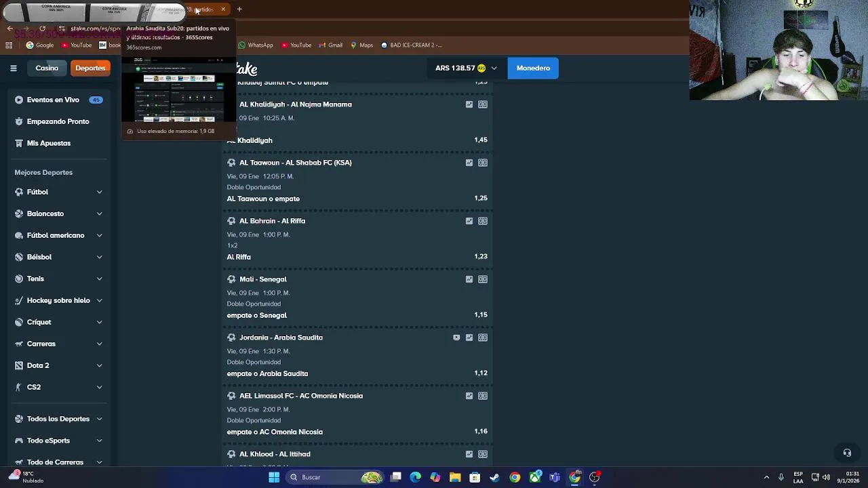
Task: Toggle bet checkbox for Jordania - Arabia Saudita
Action: click(469, 338)
